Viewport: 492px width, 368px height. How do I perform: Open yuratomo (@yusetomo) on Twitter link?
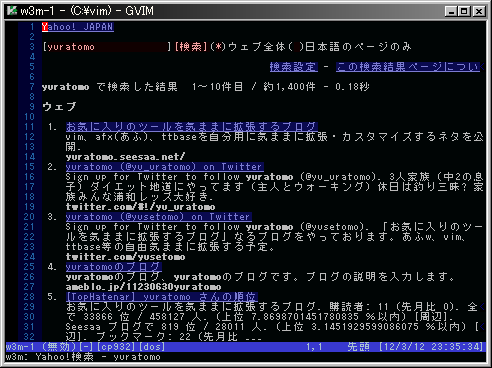click(159, 217)
